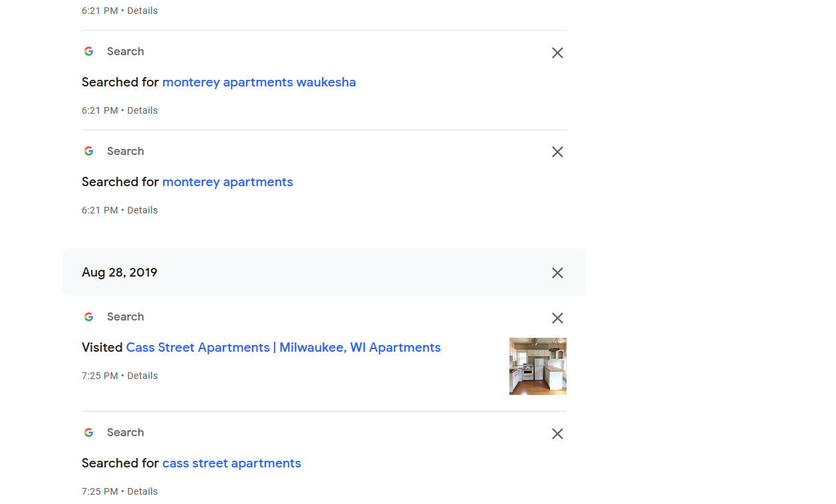Image resolution: width=836 pixels, height=504 pixels.
Task: Visit Cass Street Apartments | Milwaukee, WI Apartments link
Action: pos(283,348)
